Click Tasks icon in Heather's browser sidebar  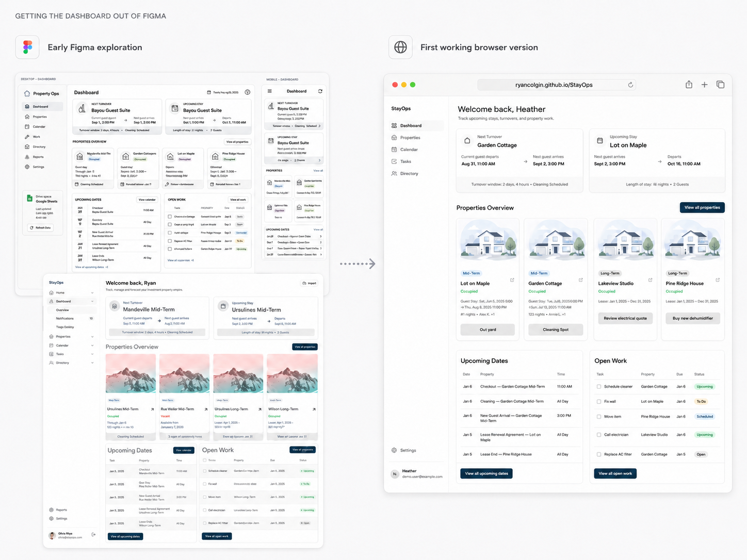click(x=394, y=161)
